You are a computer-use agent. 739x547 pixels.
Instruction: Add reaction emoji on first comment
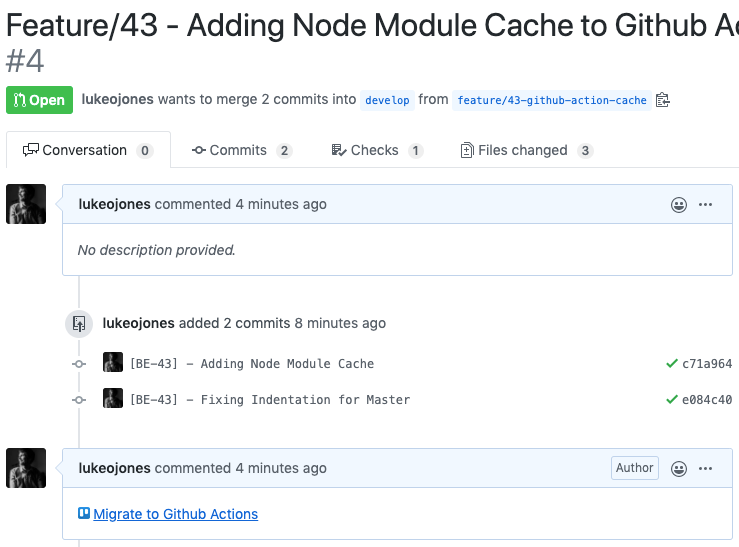(x=679, y=204)
